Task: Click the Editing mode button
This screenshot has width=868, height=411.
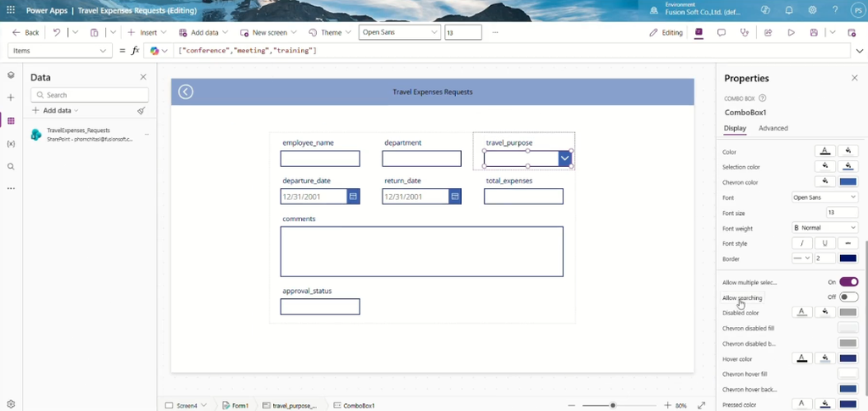Action: (x=666, y=33)
